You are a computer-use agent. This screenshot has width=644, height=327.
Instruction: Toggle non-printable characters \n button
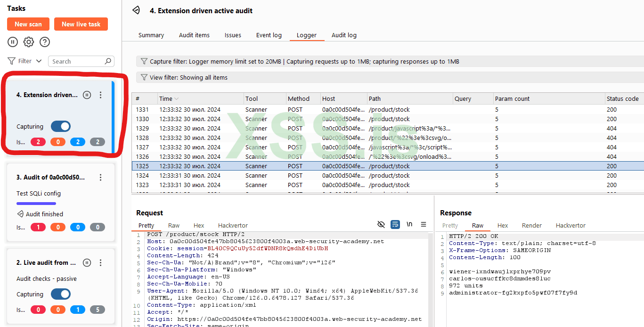pos(409,225)
